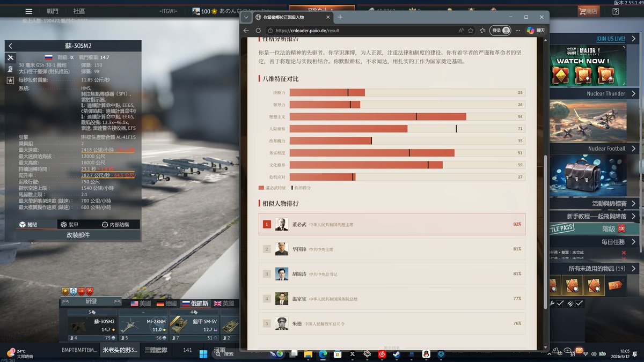This screenshot has height=362, width=644.
Task: Go back in the browser
Action: (246, 31)
